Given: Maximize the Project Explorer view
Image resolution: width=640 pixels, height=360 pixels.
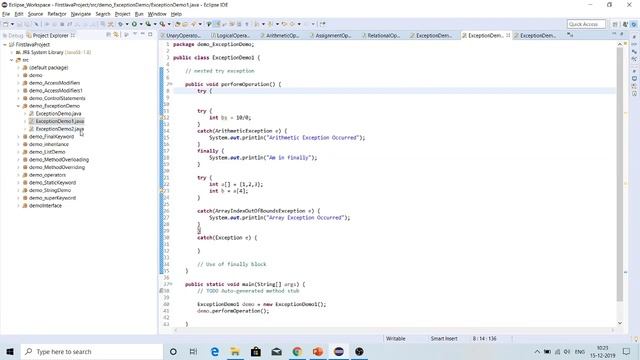Looking at the screenshot, I should coord(150,35).
